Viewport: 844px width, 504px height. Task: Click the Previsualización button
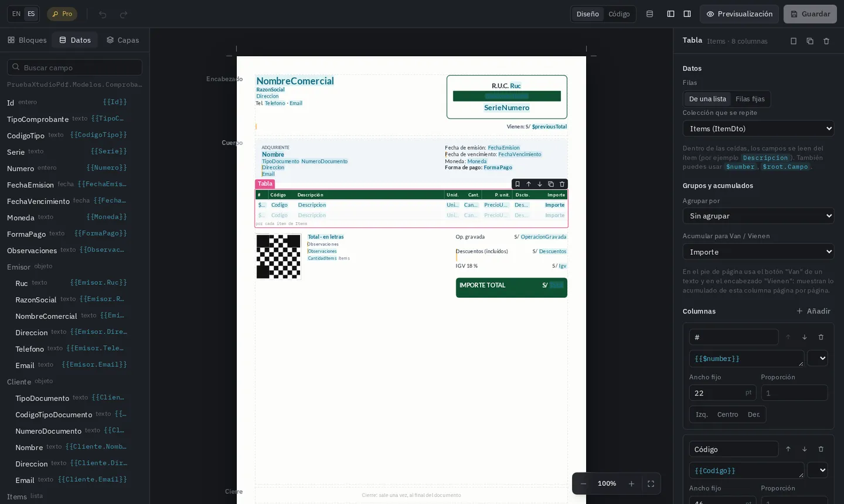click(x=740, y=14)
